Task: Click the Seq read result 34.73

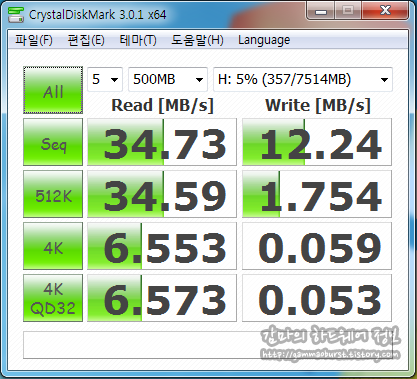Action: click(x=162, y=142)
